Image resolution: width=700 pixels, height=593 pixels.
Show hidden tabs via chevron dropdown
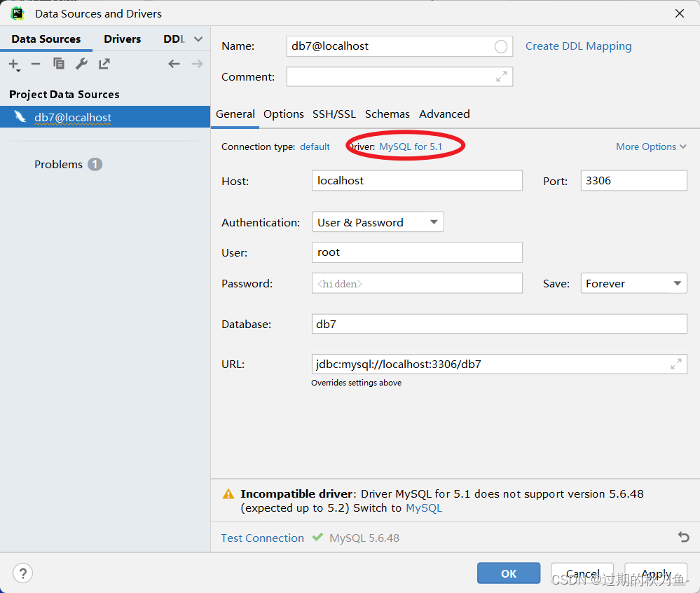(x=198, y=39)
